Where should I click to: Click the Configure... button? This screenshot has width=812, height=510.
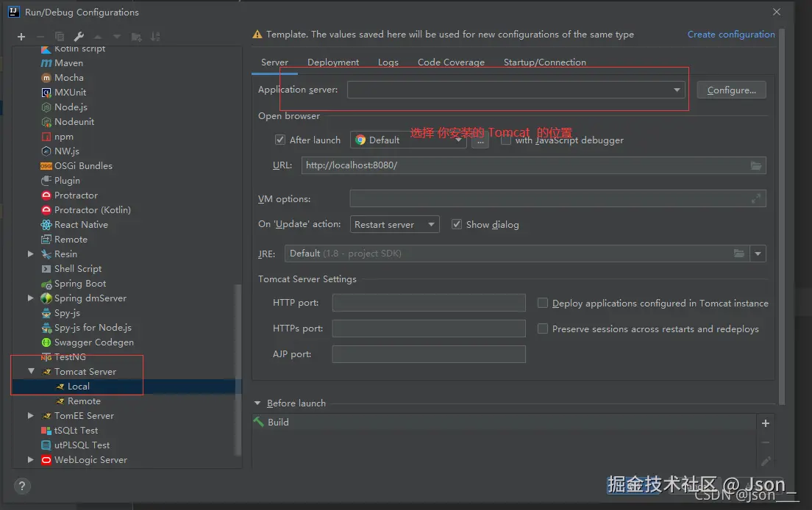click(731, 90)
